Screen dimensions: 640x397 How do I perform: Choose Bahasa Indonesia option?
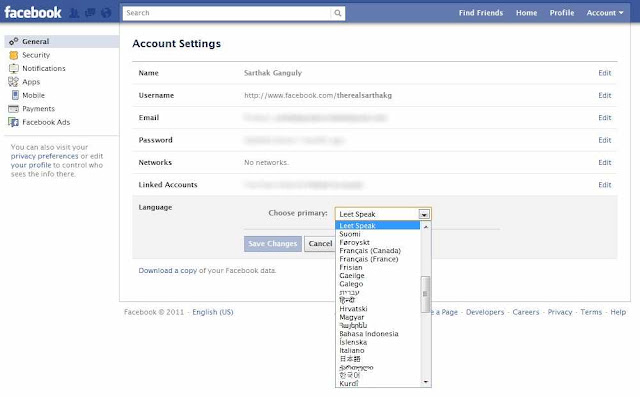378,334
